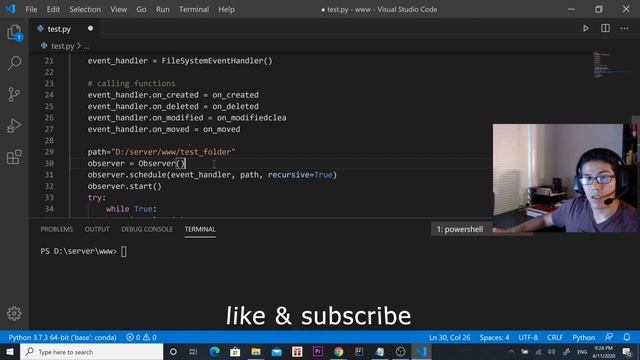Open the Manage gear menu
640x360 pixels.
click(14, 313)
